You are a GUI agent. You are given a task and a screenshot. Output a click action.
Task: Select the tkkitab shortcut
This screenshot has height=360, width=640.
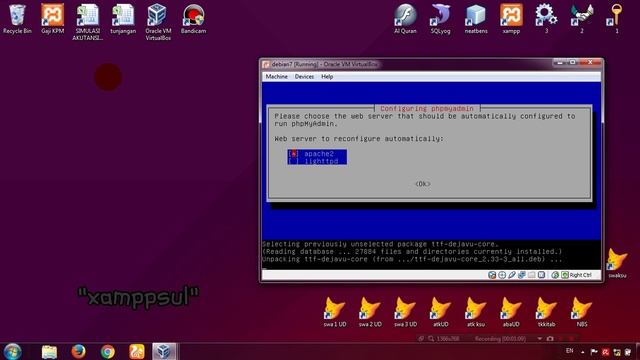(x=546, y=312)
